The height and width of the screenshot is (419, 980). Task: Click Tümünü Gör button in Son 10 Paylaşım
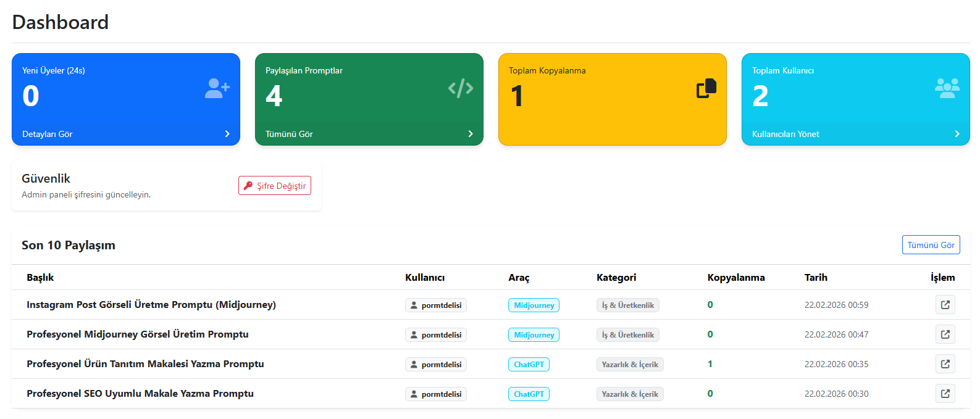tap(931, 245)
